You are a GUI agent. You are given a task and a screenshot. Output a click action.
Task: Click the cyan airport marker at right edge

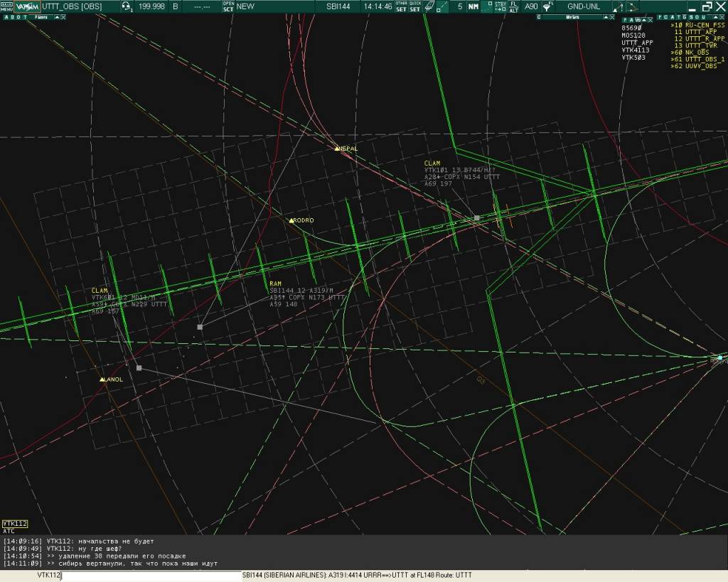coord(720,358)
